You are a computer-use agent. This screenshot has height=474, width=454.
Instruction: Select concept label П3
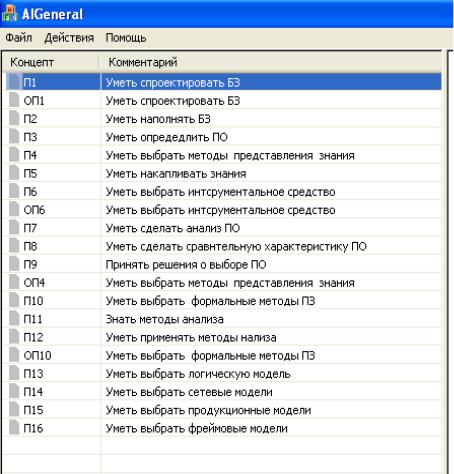(x=30, y=137)
